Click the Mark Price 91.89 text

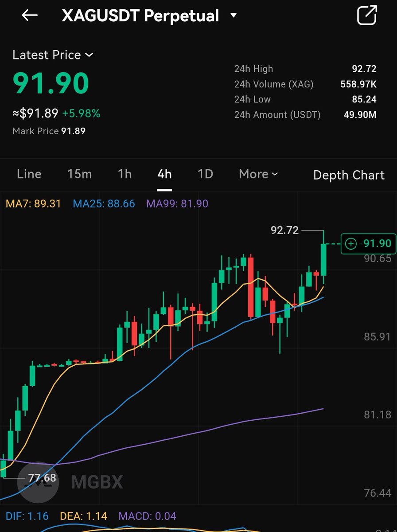click(x=49, y=131)
